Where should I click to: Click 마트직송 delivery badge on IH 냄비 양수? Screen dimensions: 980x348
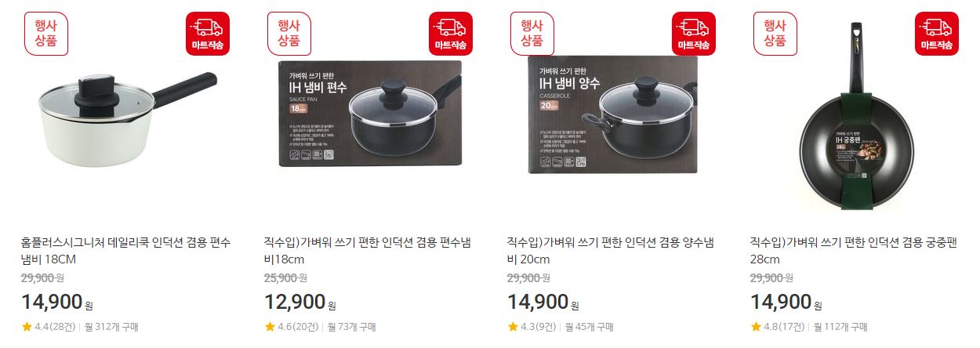point(694,34)
